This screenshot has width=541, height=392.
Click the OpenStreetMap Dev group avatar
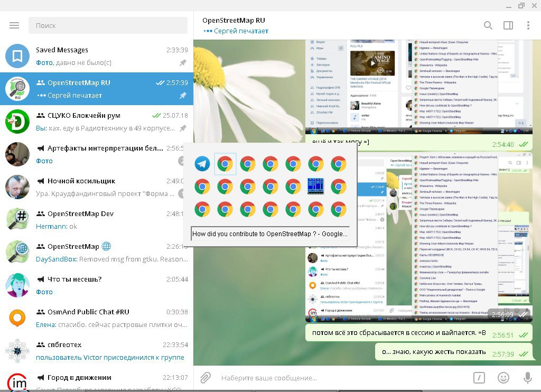[17, 220]
